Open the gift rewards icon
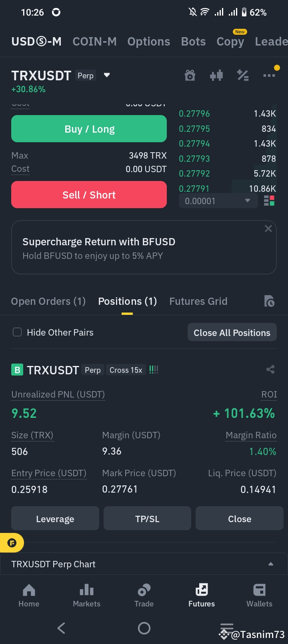 pos(190,75)
